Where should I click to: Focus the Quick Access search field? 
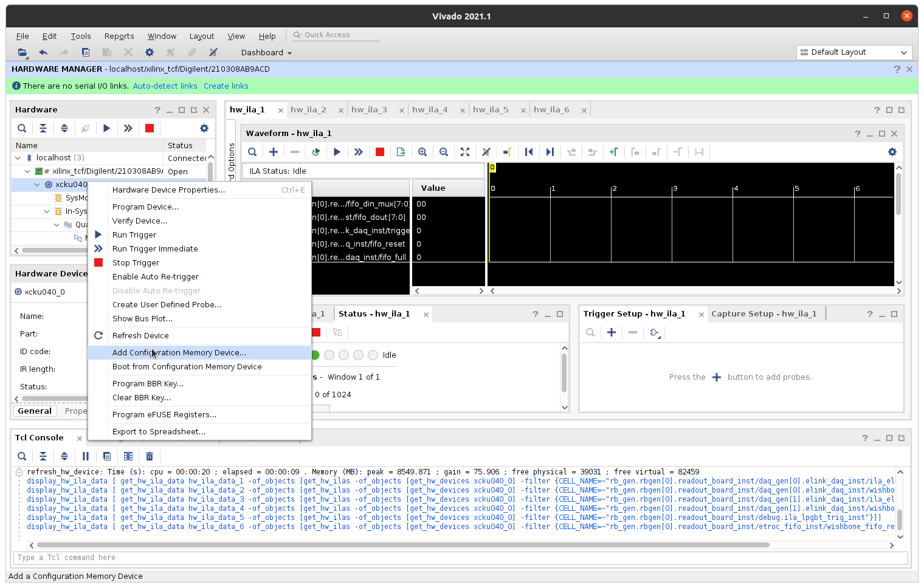[x=334, y=35]
